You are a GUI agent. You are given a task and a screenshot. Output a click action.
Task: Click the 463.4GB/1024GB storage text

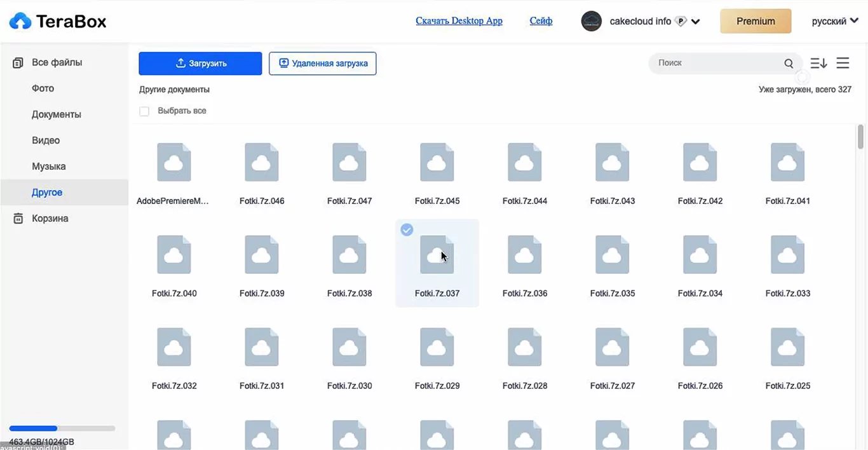(x=42, y=442)
